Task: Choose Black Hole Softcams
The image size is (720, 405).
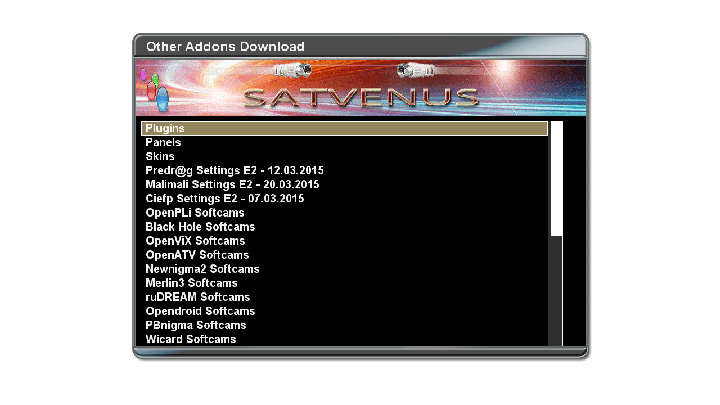Action: pyautogui.click(x=344, y=227)
